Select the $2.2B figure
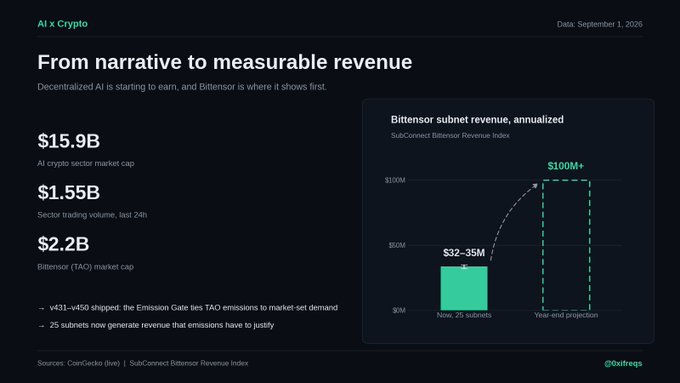The width and height of the screenshot is (680, 383). coord(63,244)
